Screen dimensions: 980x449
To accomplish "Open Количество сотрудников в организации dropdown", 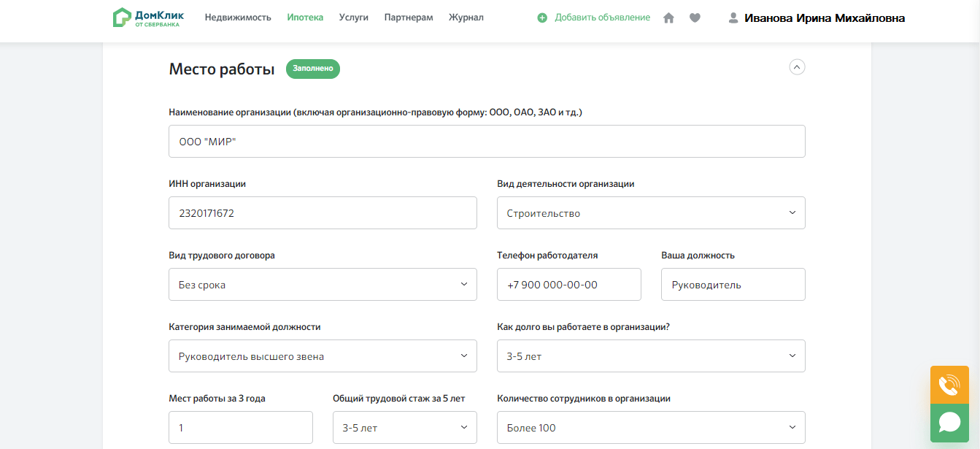I will [x=651, y=428].
